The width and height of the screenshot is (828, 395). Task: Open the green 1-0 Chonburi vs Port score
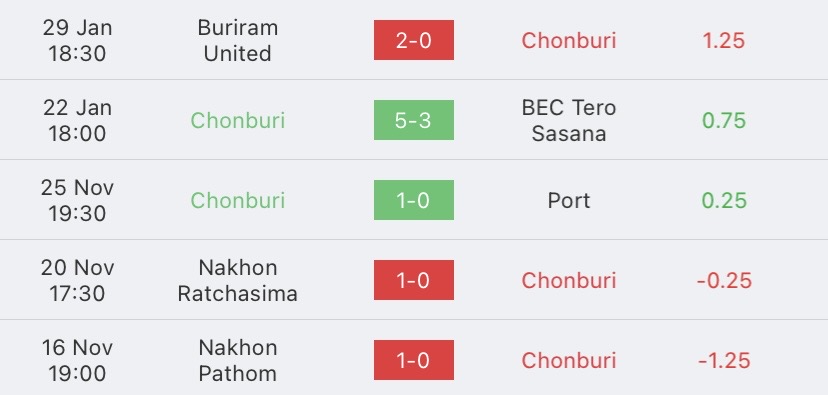[x=413, y=200]
